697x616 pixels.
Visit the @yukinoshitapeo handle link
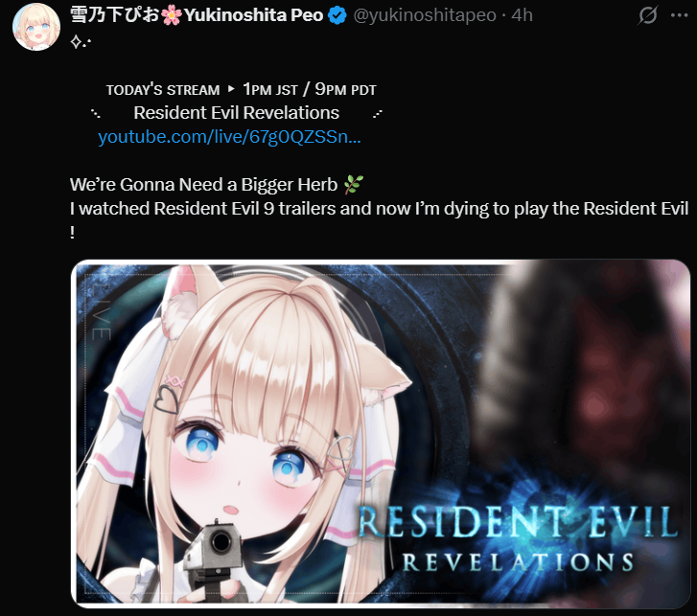[425, 15]
